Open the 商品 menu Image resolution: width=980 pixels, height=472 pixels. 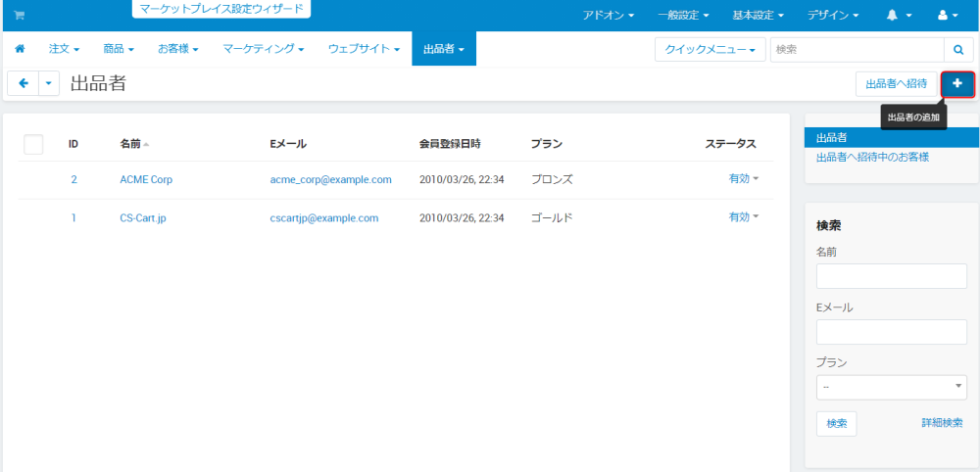(x=119, y=49)
